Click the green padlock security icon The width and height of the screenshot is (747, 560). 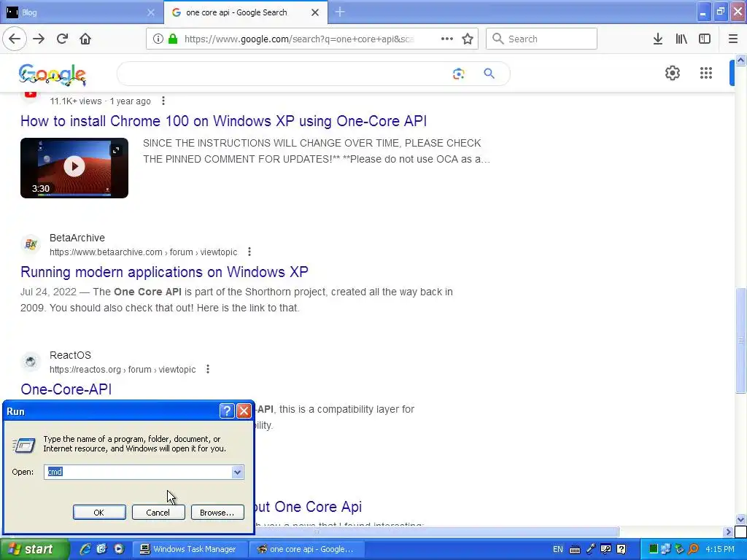coord(173,39)
